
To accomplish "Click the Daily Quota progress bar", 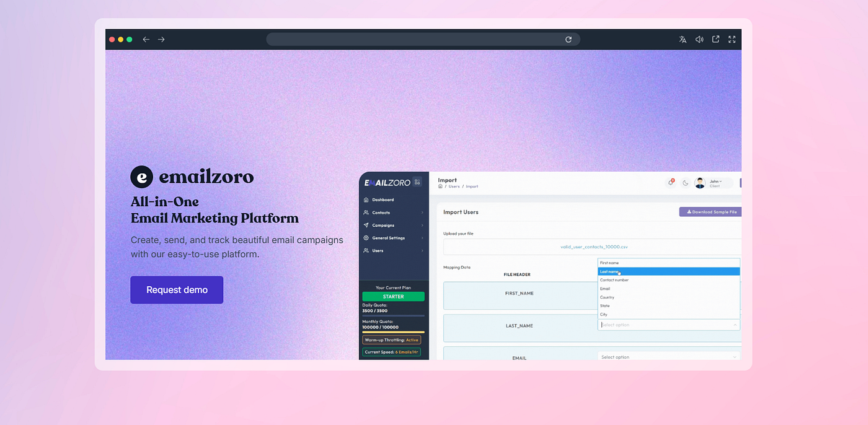I will point(393,316).
